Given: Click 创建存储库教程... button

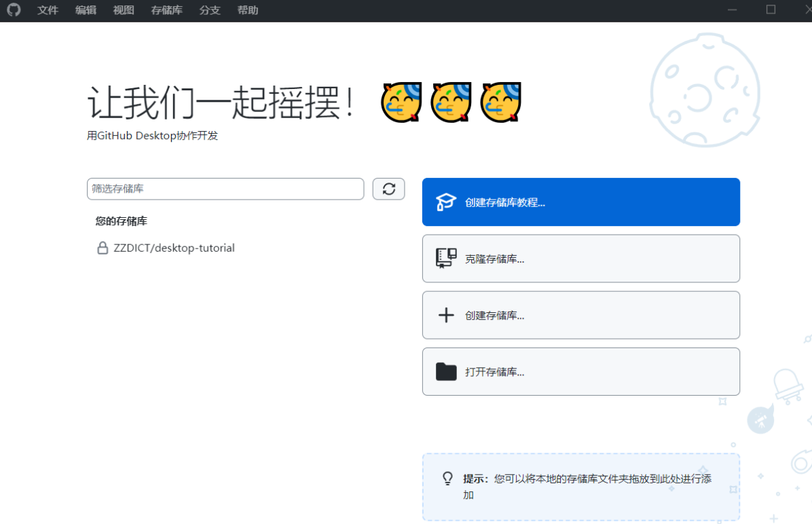Looking at the screenshot, I should (x=580, y=202).
